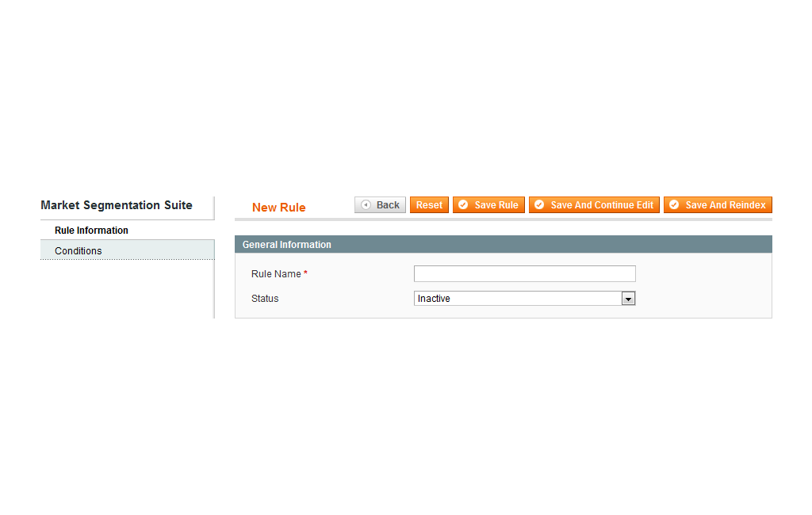Open the Rule Information tab

pos(128,231)
